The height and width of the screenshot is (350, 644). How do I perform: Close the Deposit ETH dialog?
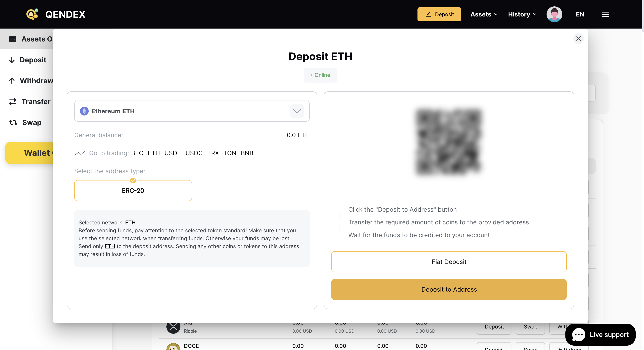click(578, 38)
